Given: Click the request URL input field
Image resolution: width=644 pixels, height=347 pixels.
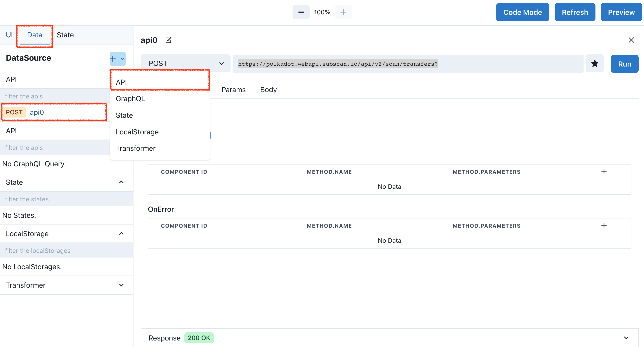Looking at the screenshot, I should pyautogui.click(x=408, y=64).
